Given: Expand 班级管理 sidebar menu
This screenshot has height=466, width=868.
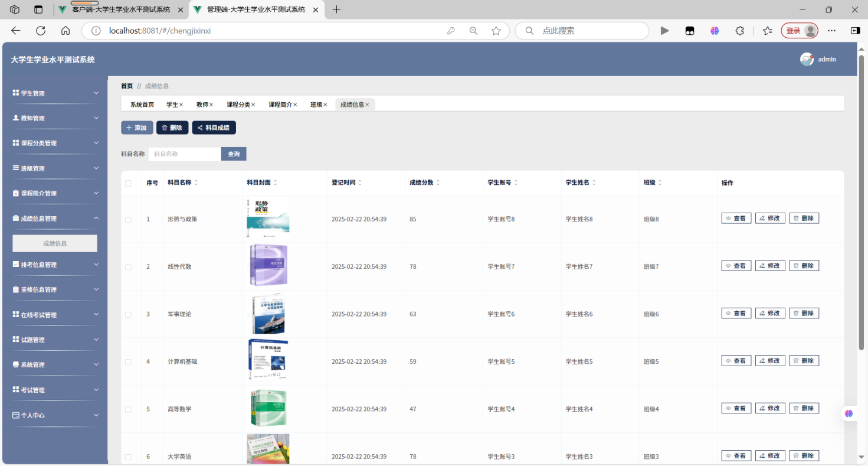Looking at the screenshot, I should 55,168.
